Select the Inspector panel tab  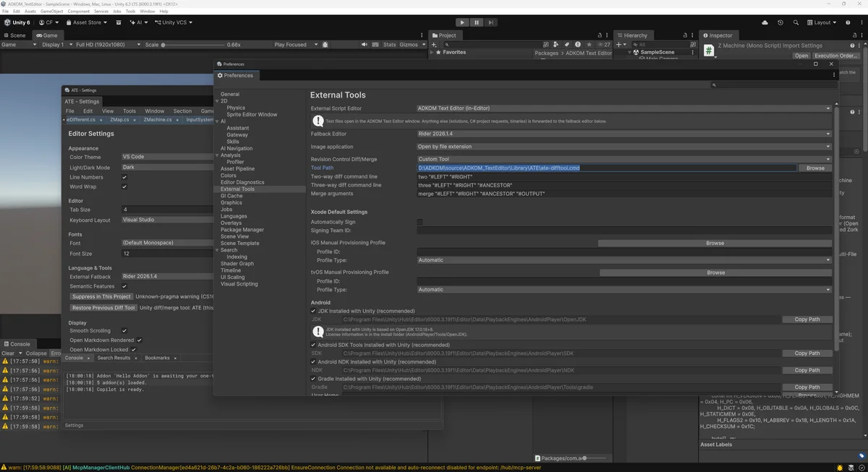(718, 35)
